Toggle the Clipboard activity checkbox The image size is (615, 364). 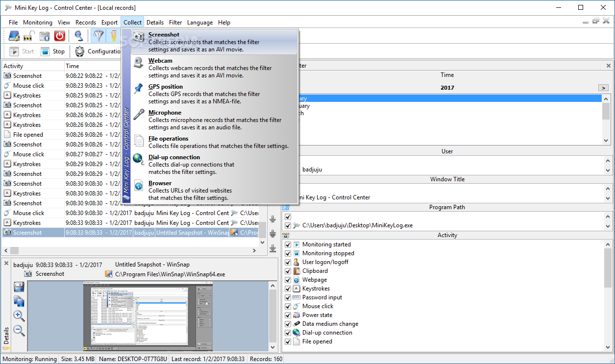[x=288, y=271]
